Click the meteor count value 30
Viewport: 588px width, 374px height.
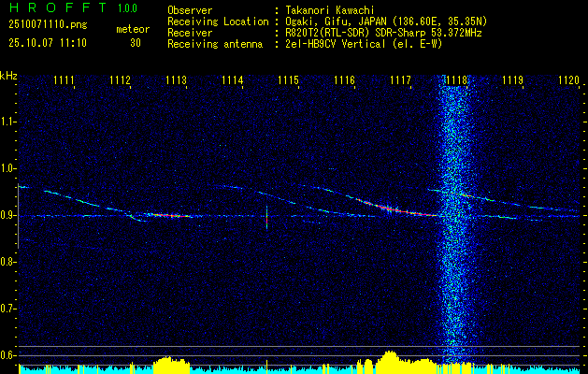[x=136, y=43]
